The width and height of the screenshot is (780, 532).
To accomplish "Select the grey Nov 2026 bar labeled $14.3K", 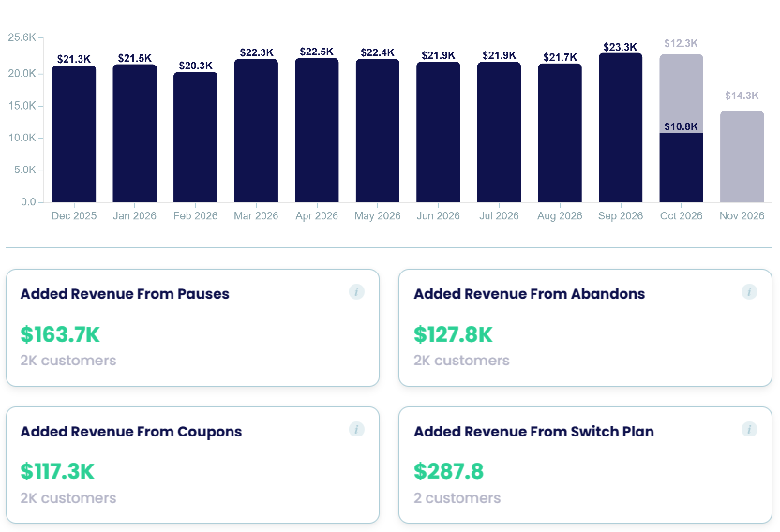I will point(742,156).
